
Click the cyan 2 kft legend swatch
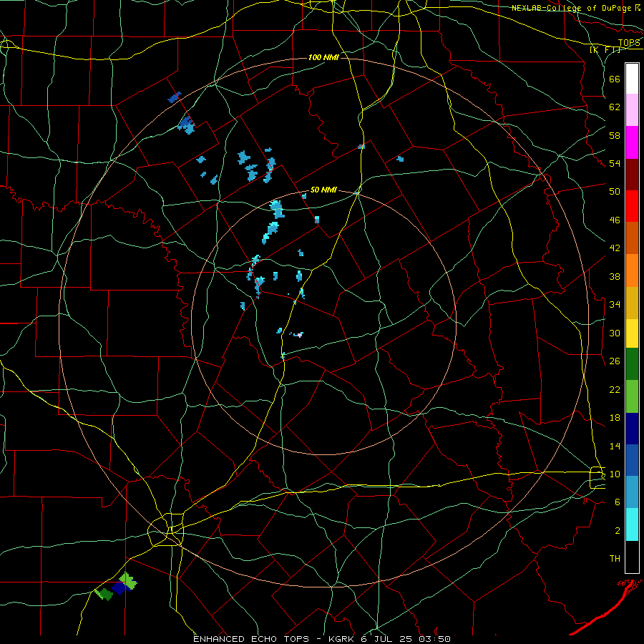[x=632, y=525]
